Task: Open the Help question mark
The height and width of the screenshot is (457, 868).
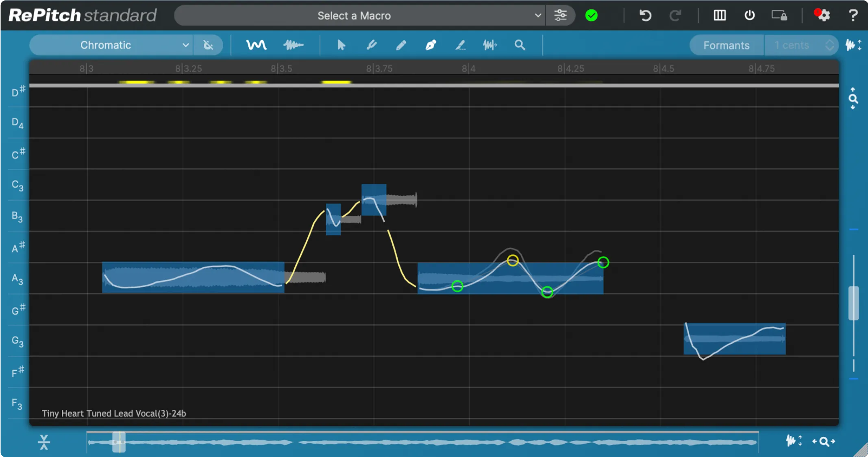Action: (853, 15)
